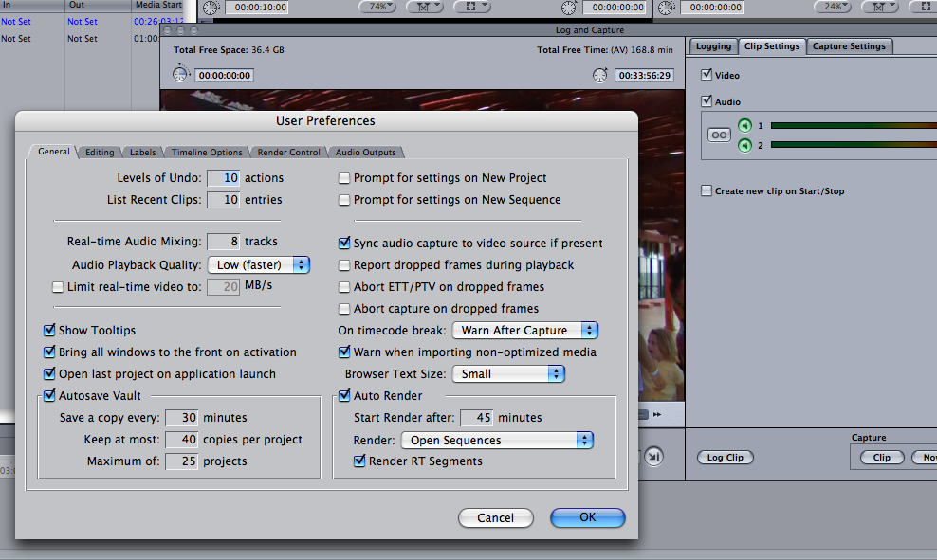Mute audio channel 1 speaker icon

click(x=745, y=125)
